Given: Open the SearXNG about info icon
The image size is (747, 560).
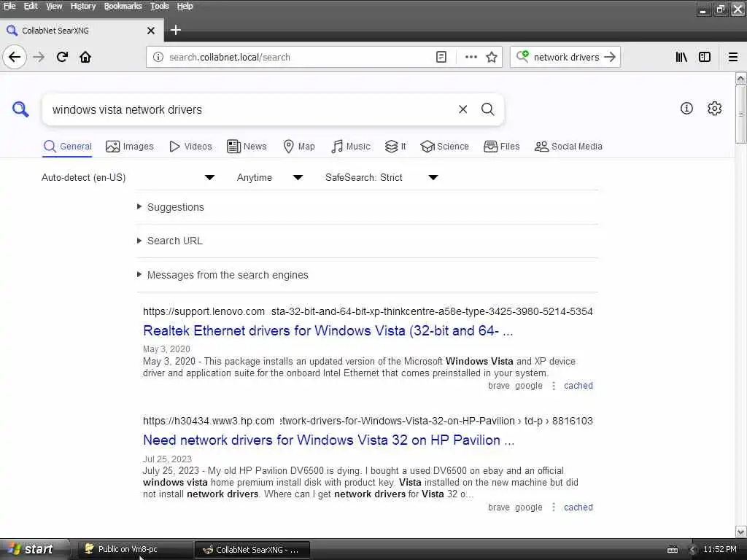Looking at the screenshot, I should coord(686,109).
